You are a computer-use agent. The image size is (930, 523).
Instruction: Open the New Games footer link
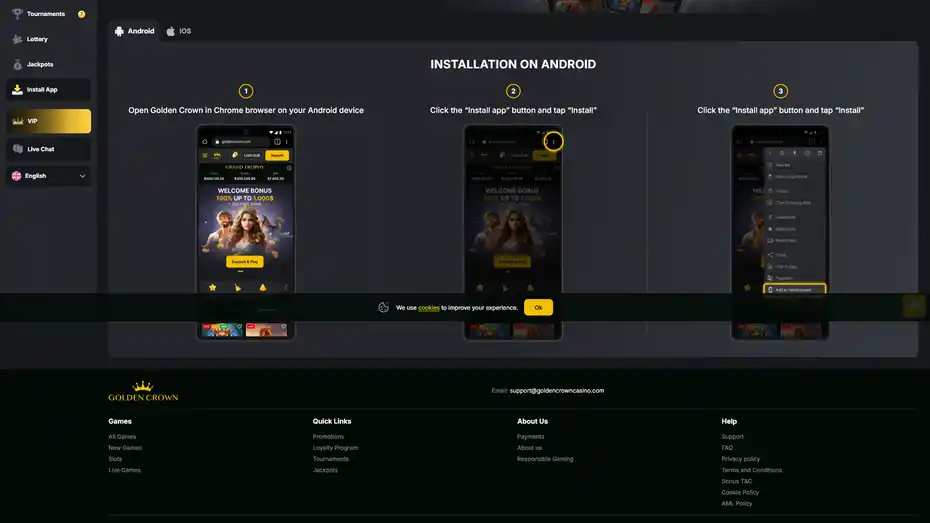tap(125, 448)
